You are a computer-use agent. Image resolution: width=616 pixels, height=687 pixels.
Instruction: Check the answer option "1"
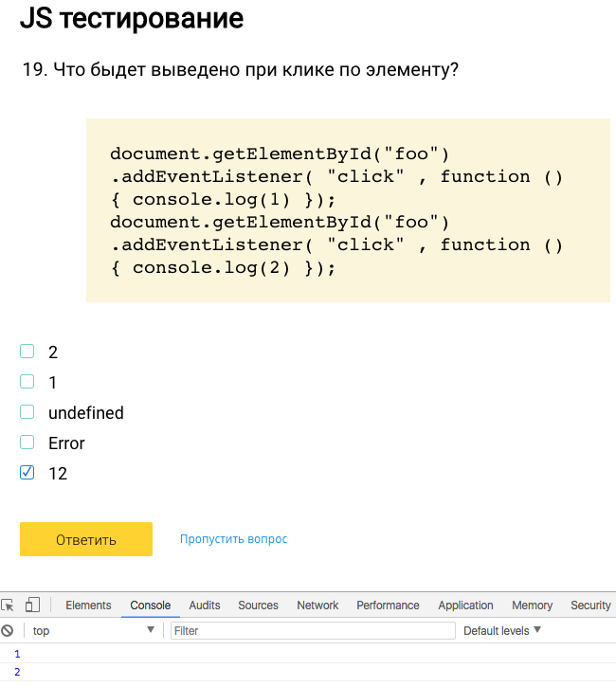pyautogui.click(x=27, y=382)
